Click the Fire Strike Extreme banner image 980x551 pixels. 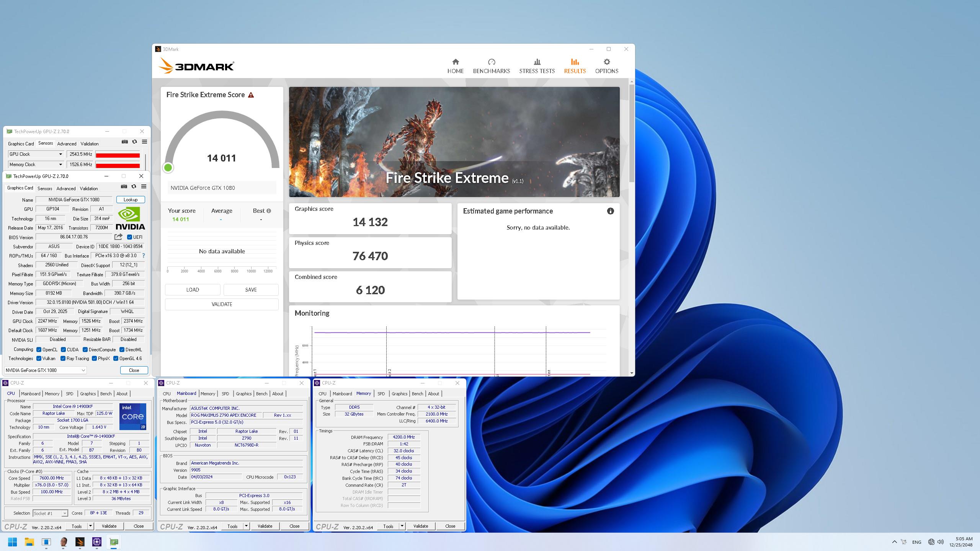(454, 142)
